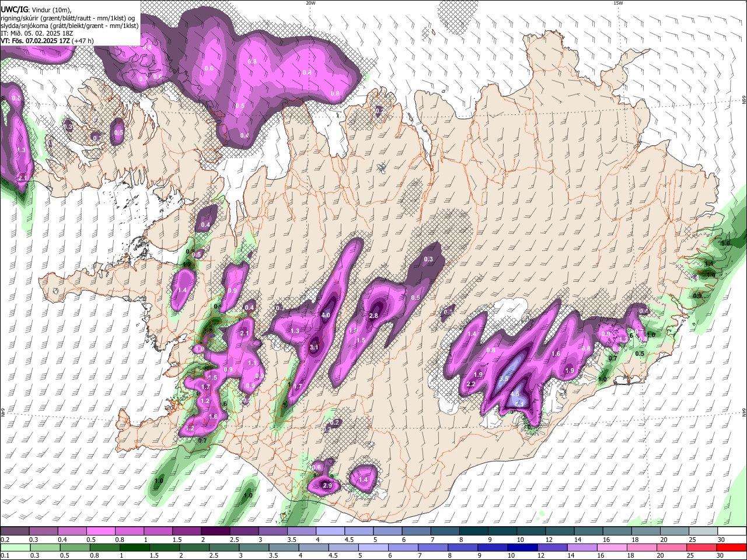Click the dark teal snow swatch between 8 and 9
This screenshot has width=747, height=560.
pos(474,531)
